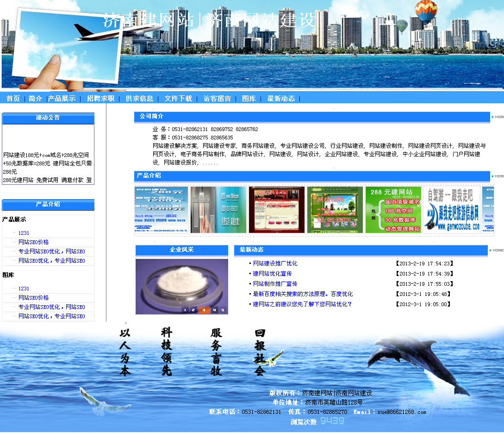Switch slideshow to image number 1
Screen dimensions: 504x433
pyautogui.click(x=185, y=310)
